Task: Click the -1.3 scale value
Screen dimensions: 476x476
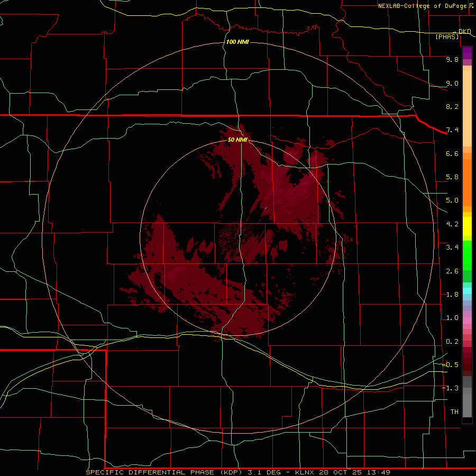Action: click(450, 388)
